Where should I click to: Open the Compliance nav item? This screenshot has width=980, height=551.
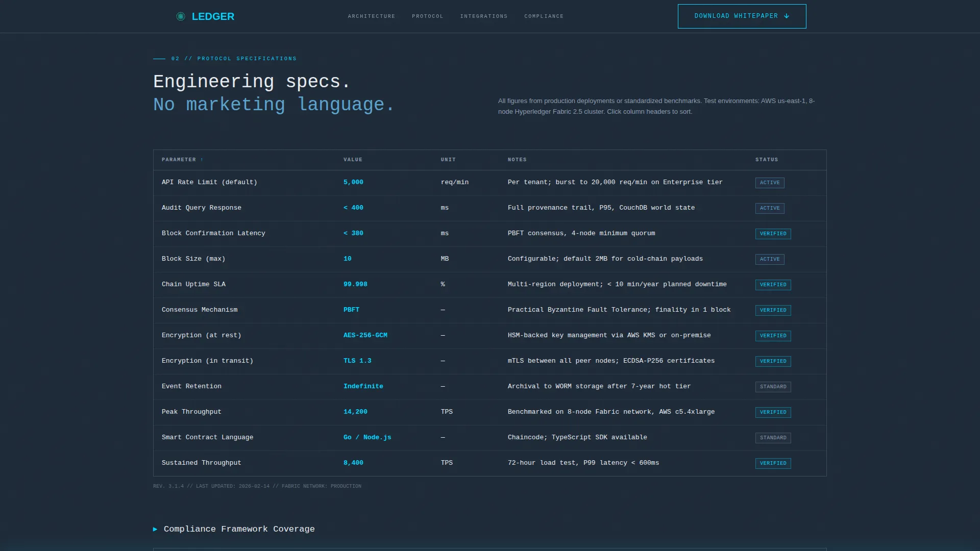544,16
